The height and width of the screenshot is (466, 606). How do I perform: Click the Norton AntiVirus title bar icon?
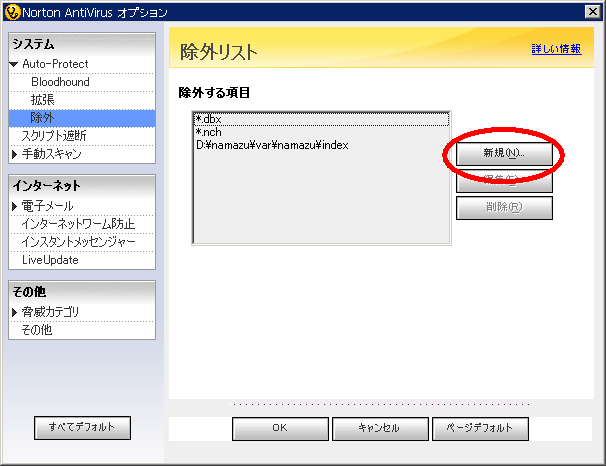coord(12,12)
